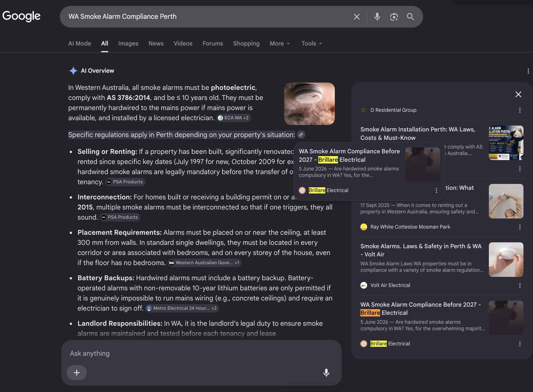Screen dimensions: 533x392
Task: Click the magnifier search button
Action: pos(410,17)
